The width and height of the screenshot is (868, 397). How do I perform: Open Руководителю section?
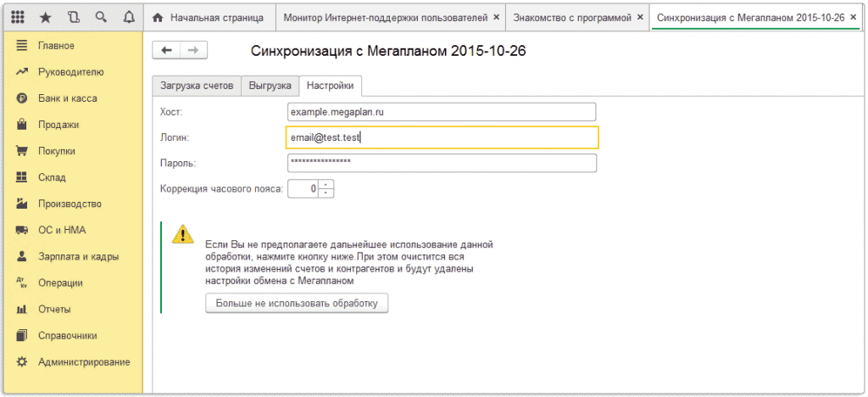pyautogui.click(x=71, y=72)
